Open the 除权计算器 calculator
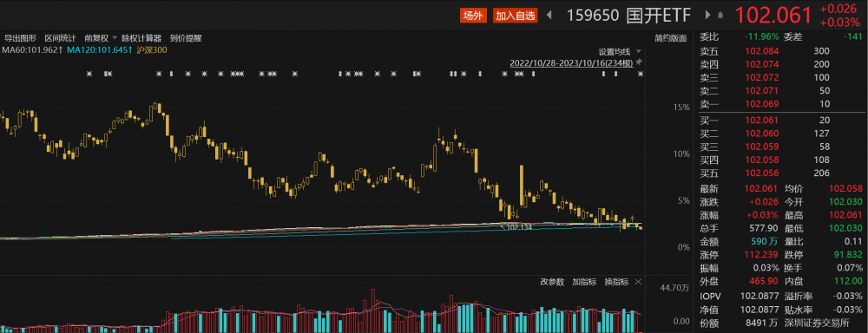Viewport: 868px width, 333px height. pos(141,38)
